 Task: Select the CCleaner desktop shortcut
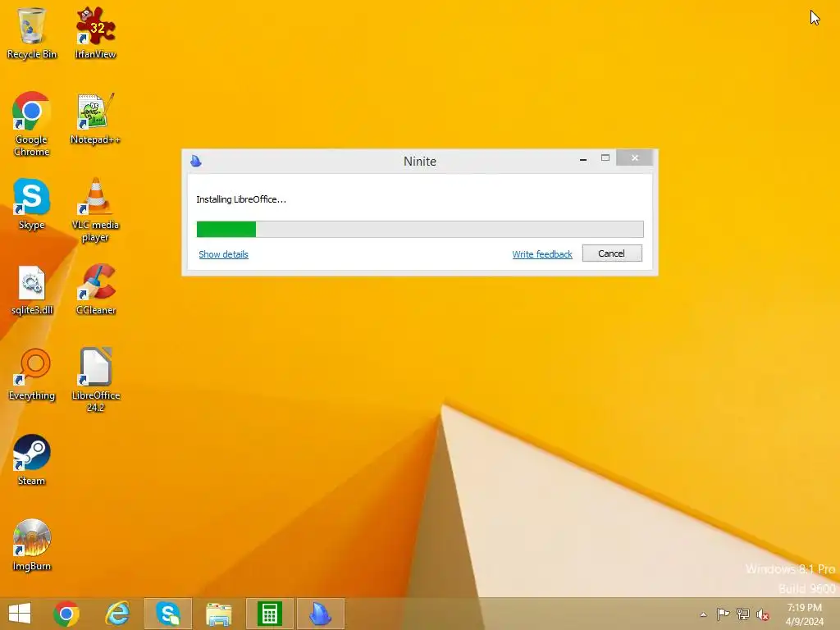pyautogui.click(x=95, y=290)
